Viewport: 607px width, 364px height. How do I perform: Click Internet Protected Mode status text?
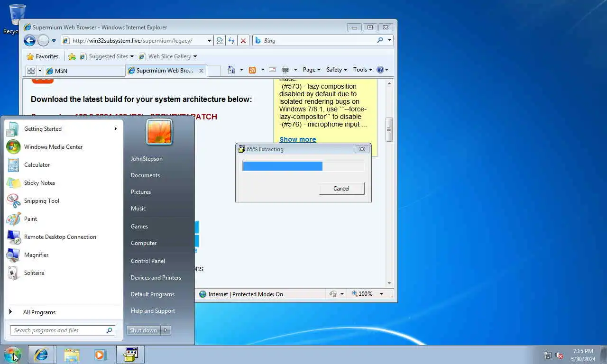pos(246,294)
